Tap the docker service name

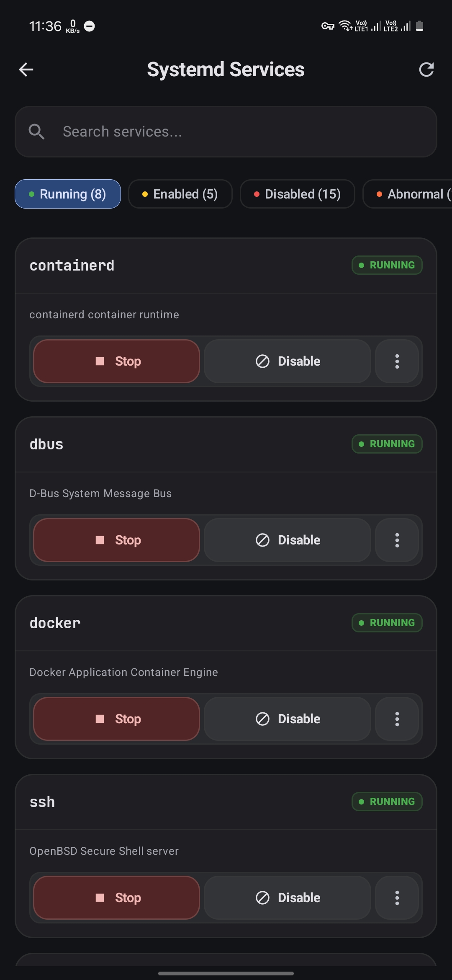pyautogui.click(x=55, y=623)
